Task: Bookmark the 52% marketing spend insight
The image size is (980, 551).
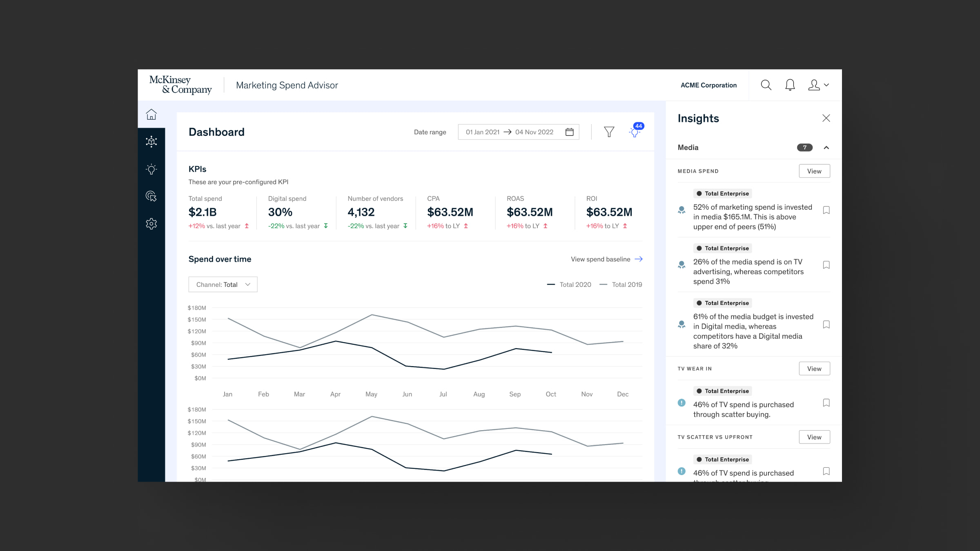Action: tap(826, 210)
